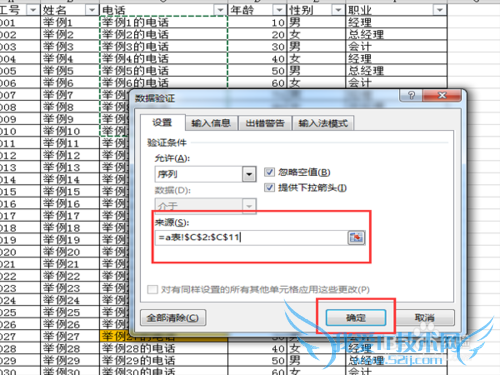Open the 年龄 column filter dropdown
Screen dimensions: 500x375
pos(279,10)
